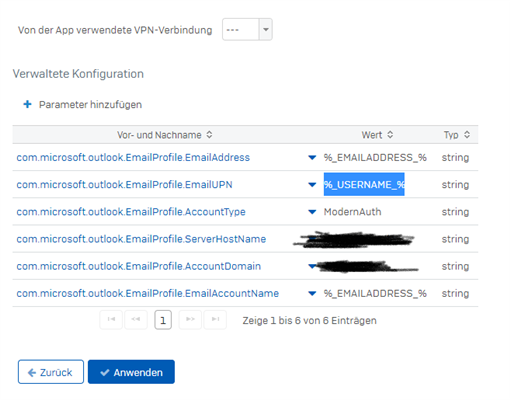Sort by Wert column arrows
510x400 pixels.
(390, 135)
